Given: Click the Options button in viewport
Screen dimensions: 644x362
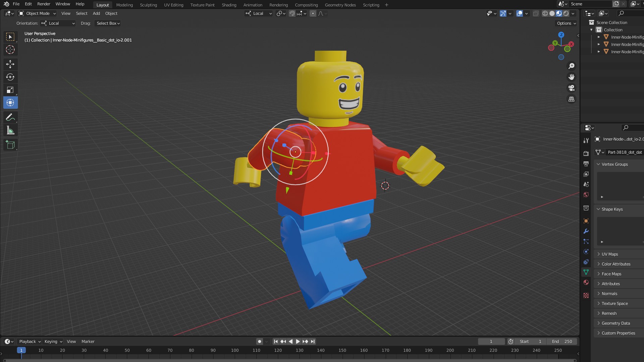Looking at the screenshot, I should coord(566,23).
